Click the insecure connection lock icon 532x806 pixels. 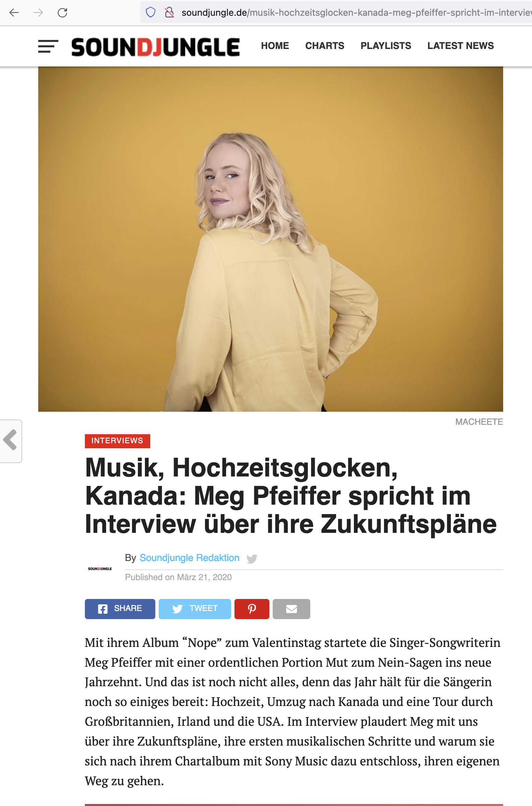tap(169, 12)
